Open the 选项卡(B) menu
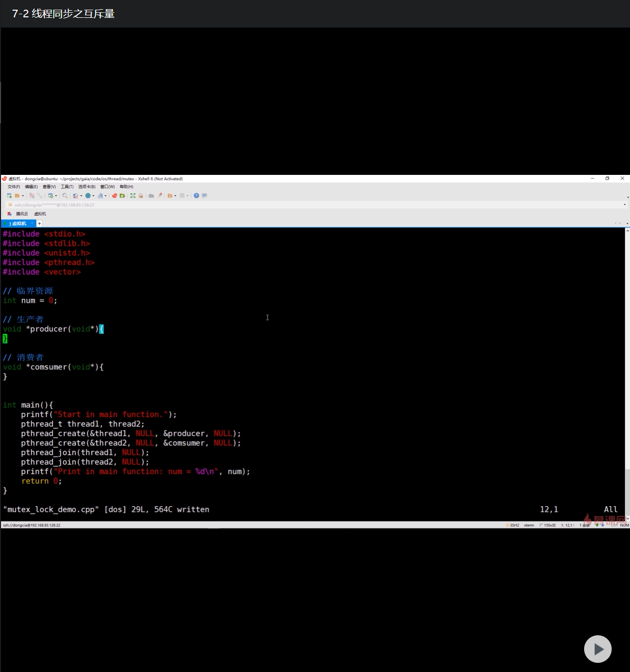 pos(87,187)
